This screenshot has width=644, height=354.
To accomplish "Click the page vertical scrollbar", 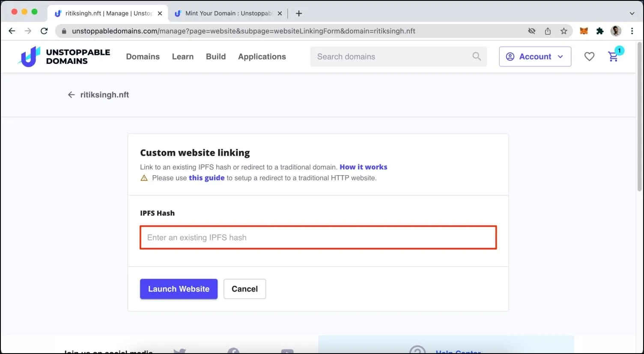I will click(640, 117).
